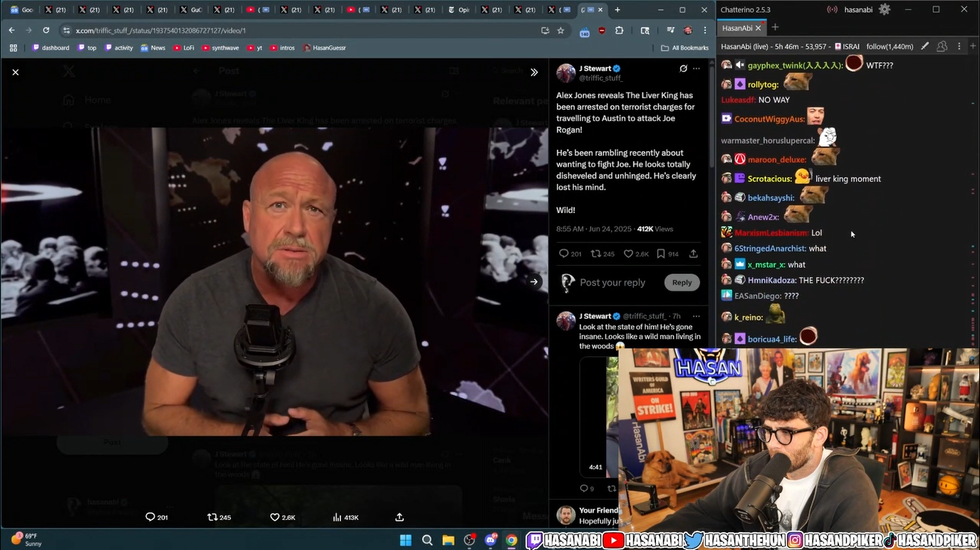The image size is (980, 550).
Task: Bookmark this page with star icon
Action: [x=561, y=31]
